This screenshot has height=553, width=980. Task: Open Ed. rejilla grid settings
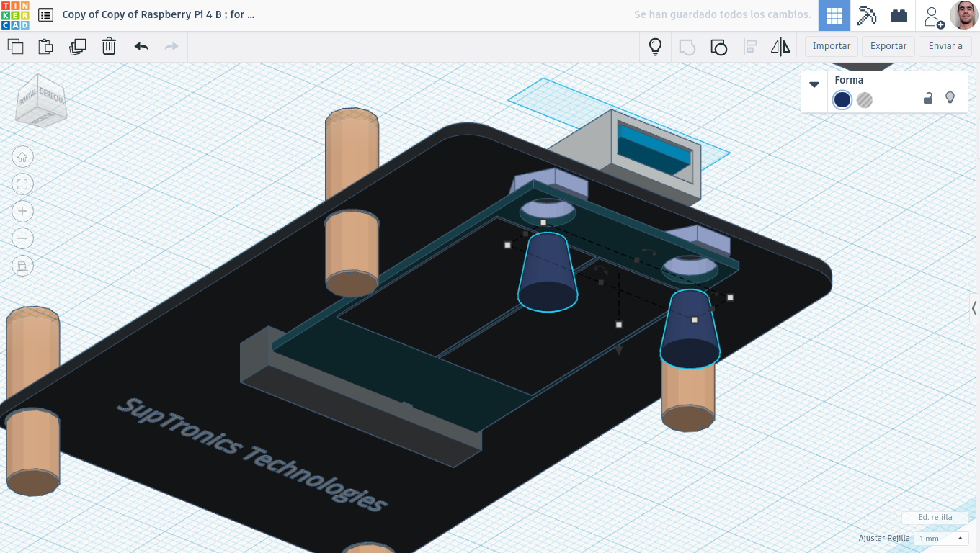[935, 517]
